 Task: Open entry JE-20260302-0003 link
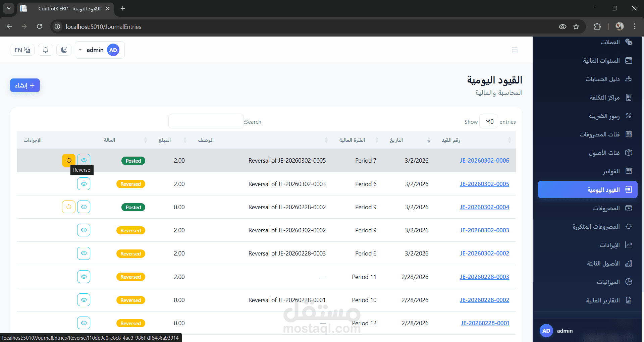coord(484,230)
